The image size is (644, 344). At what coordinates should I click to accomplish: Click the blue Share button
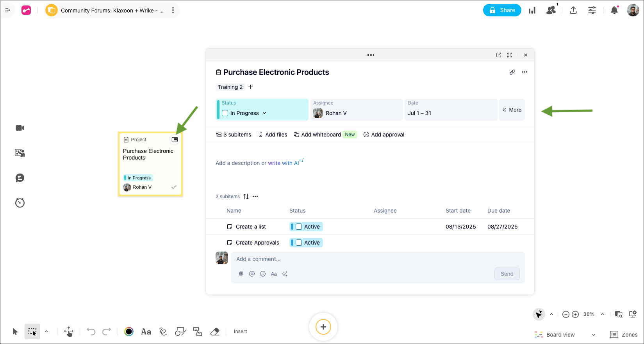[x=502, y=10]
